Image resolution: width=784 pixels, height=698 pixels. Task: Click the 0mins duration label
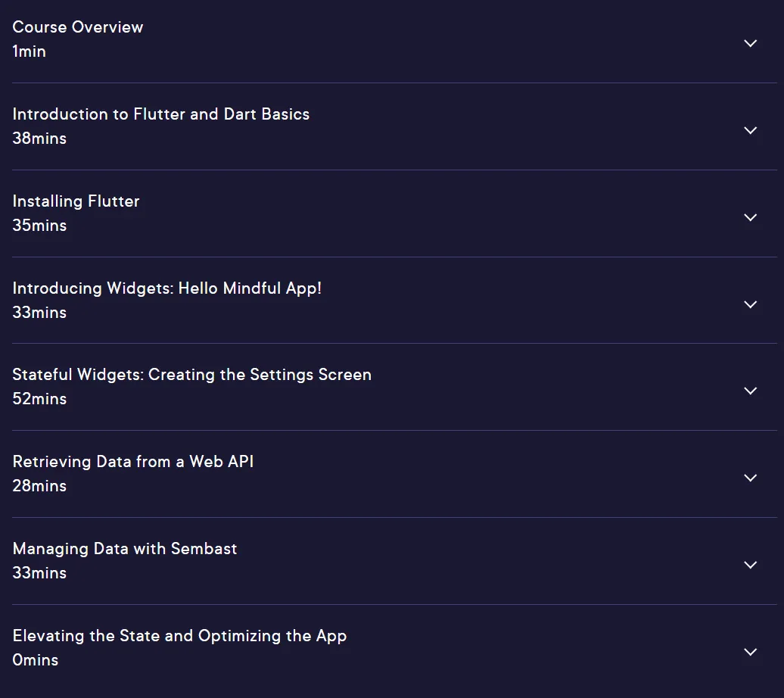pos(36,660)
